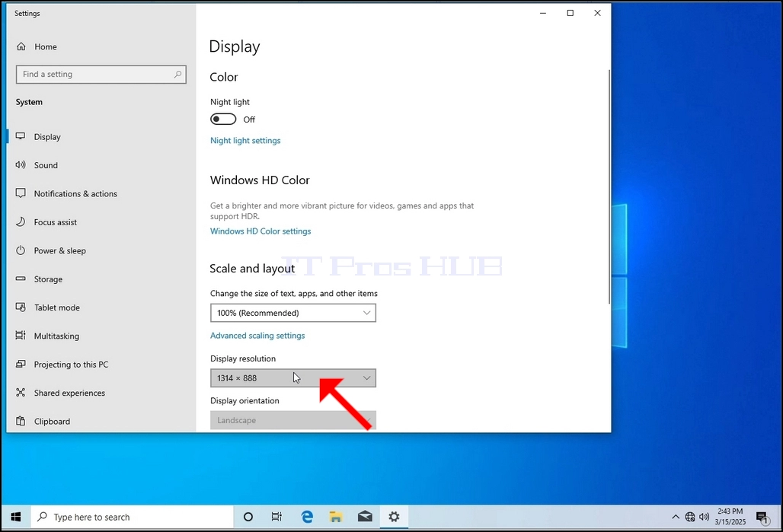The image size is (783, 532).
Task: Open Task View on taskbar
Action: point(276,517)
